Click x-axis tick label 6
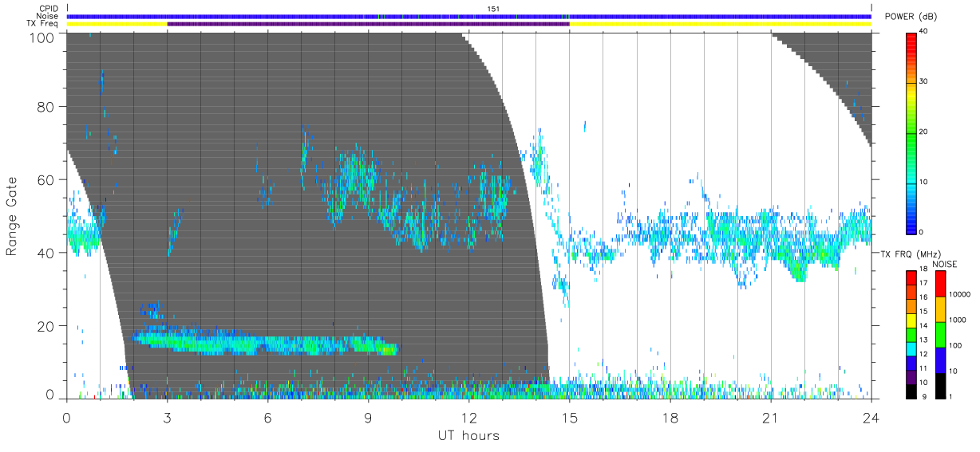The height and width of the screenshot is (452, 980). click(x=267, y=417)
